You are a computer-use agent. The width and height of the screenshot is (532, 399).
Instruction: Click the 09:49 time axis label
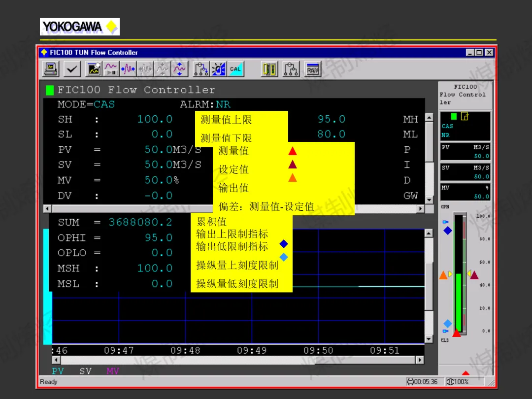252,351
